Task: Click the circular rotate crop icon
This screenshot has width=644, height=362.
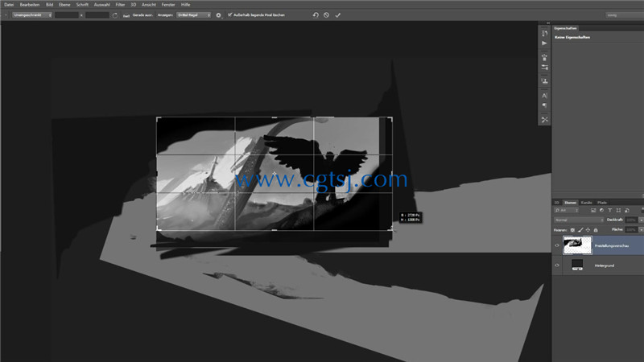Action: (x=115, y=15)
